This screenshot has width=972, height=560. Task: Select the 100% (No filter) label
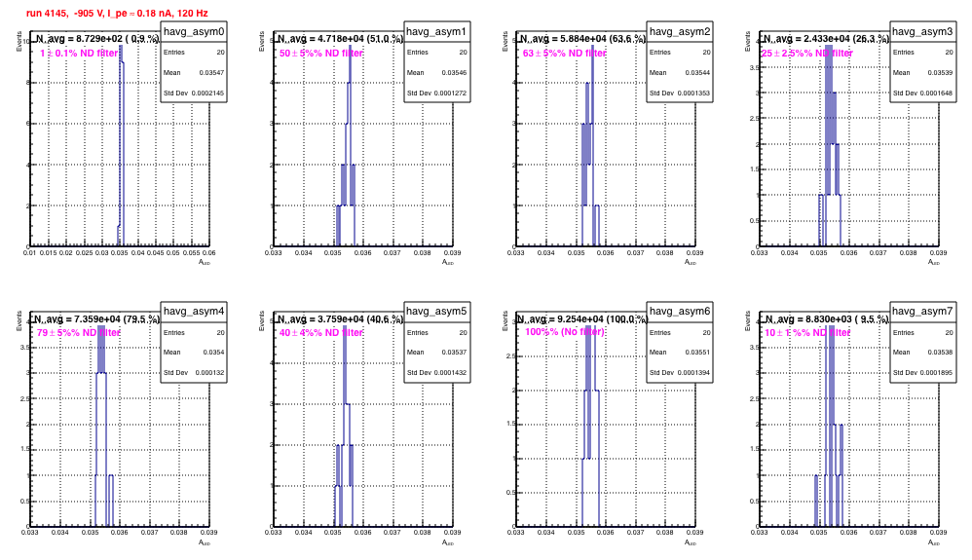pyautogui.click(x=565, y=332)
